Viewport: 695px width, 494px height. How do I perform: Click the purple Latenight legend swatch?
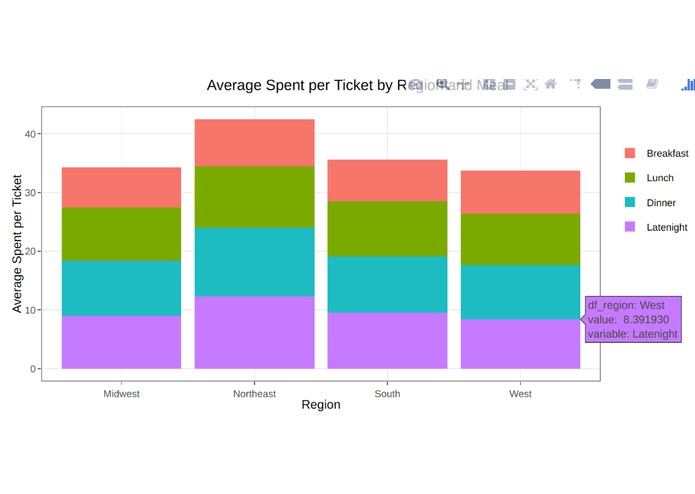[x=630, y=227]
